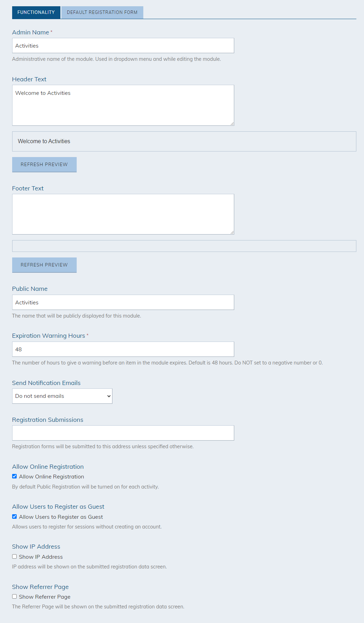Select the Functionality tab

[x=36, y=12]
